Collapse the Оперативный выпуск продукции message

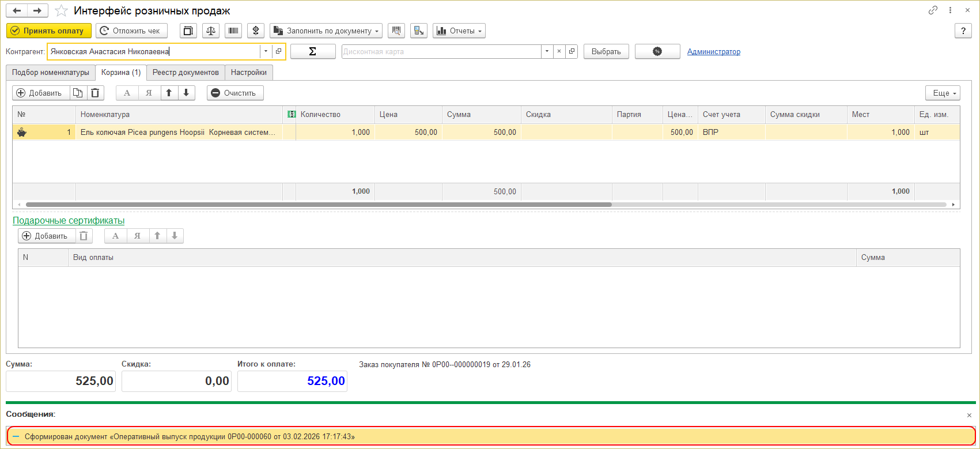click(x=16, y=437)
